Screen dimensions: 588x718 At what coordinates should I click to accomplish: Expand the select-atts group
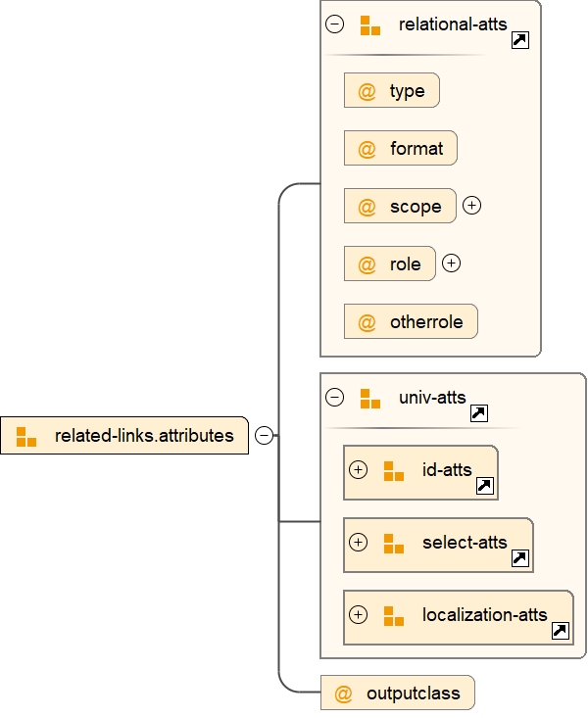click(358, 542)
